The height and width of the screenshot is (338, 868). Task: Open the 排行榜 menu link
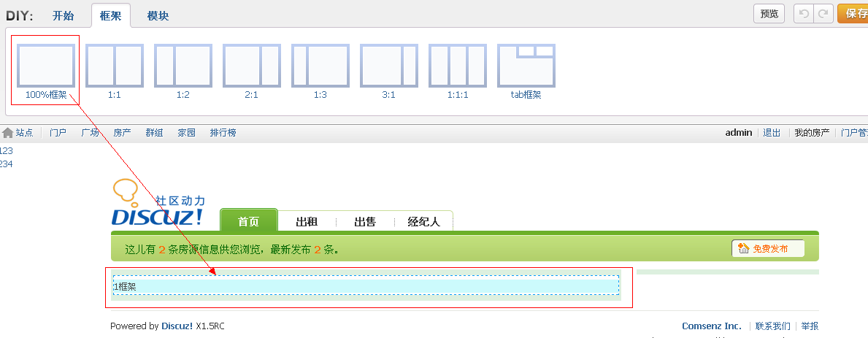(x=223, y=133)
